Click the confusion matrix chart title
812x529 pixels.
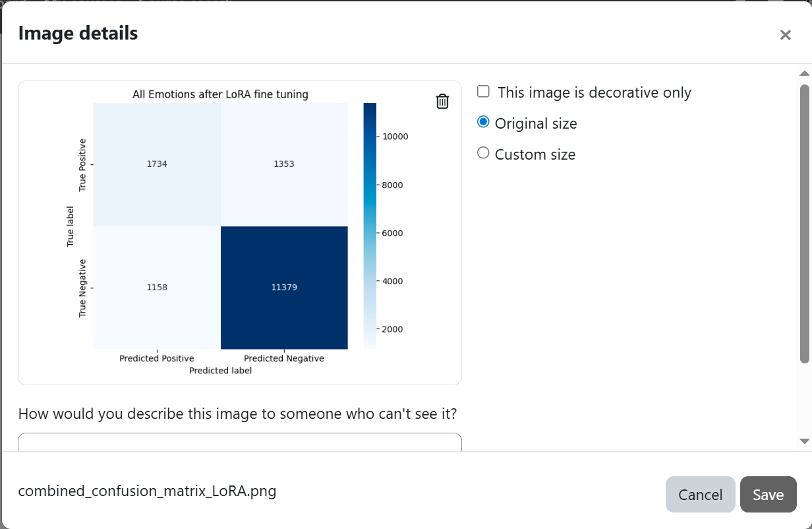coord(220,94)
